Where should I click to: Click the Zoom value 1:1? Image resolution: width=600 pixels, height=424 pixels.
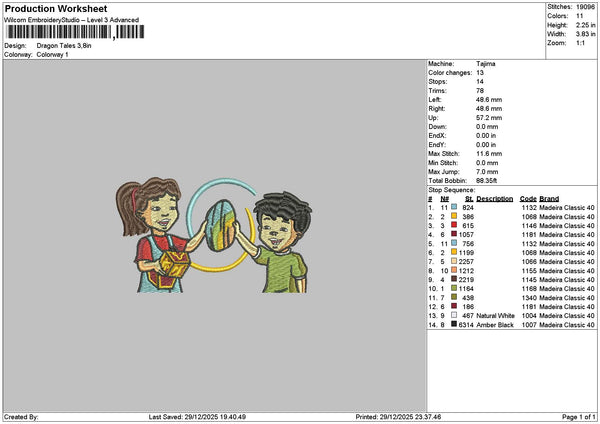(580, 43)
